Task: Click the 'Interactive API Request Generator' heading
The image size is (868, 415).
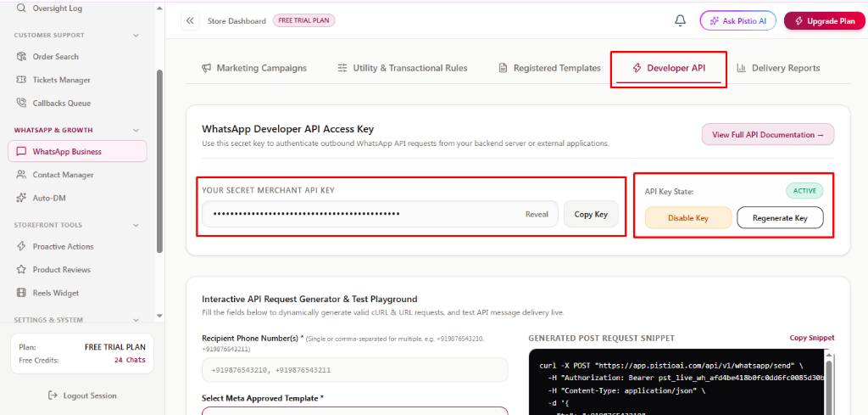Action: (309, 300)
